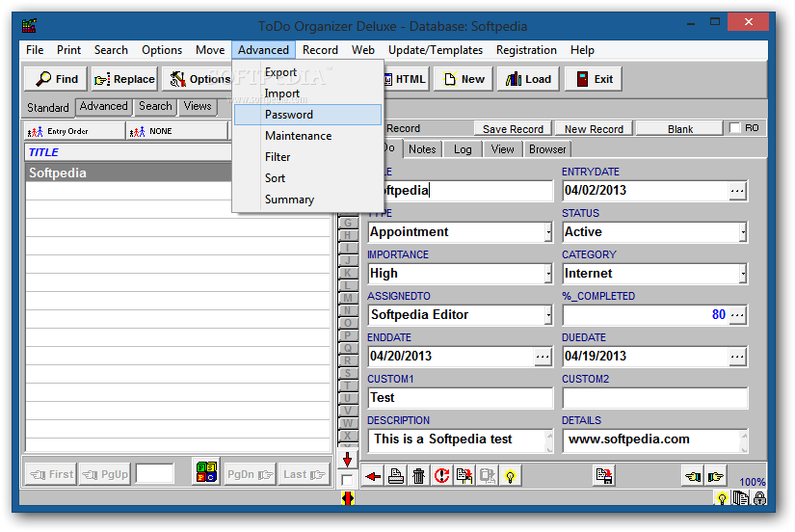
Task: Click the CUSTOM2 empty input field
Action: (654, 398)
